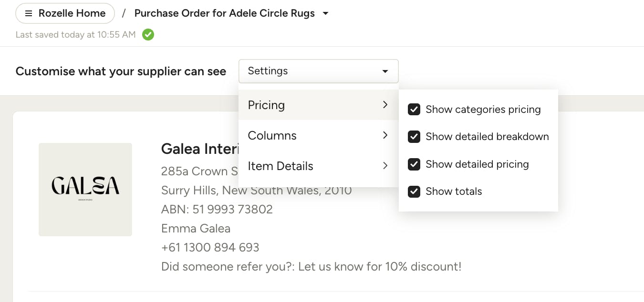
Task: Toggle Show detailed breakdown checkbox
Action: (414, 137)
